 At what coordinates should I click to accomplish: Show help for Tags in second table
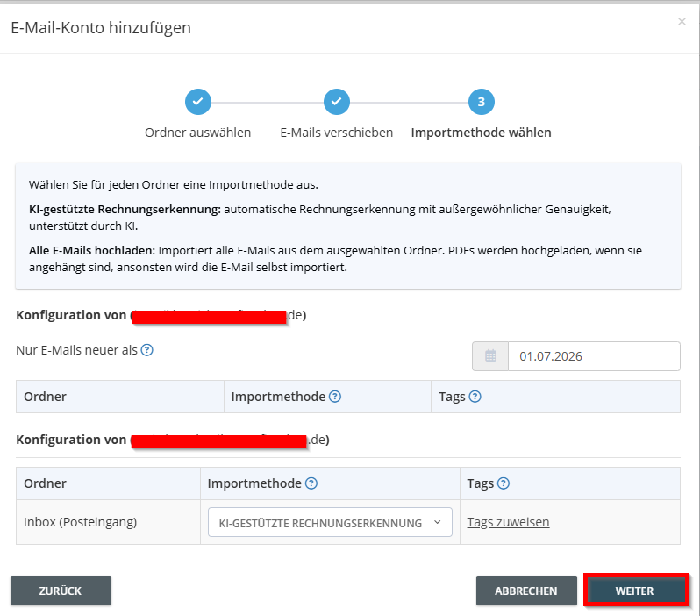point(504,483)
